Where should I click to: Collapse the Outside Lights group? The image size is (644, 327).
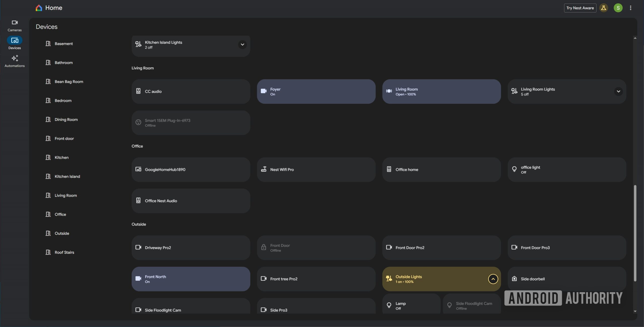pos(493,279)
